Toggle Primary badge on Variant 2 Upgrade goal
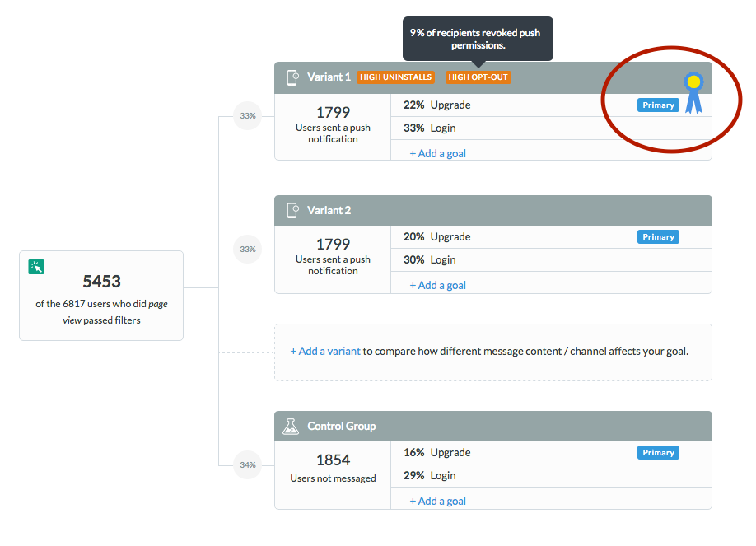This screenshot has height=546, width=756. pyautogui.click(x=658, y=236)
